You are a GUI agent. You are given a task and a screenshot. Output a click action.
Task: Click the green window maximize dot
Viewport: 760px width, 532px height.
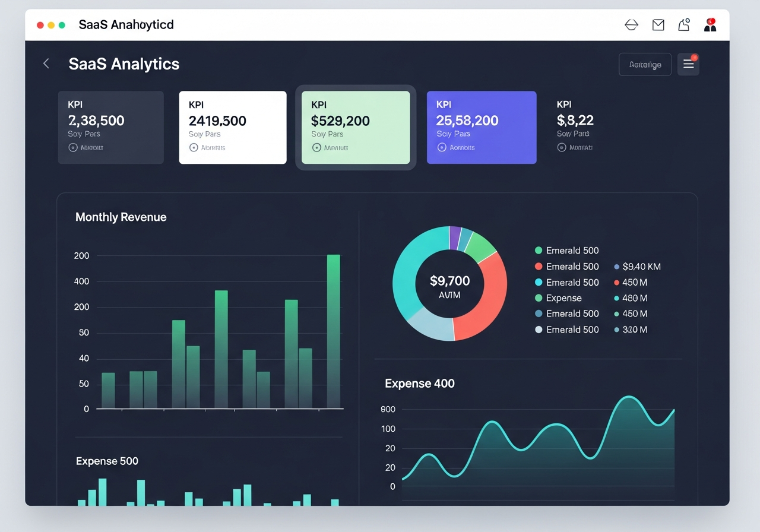tap(62, 25)
